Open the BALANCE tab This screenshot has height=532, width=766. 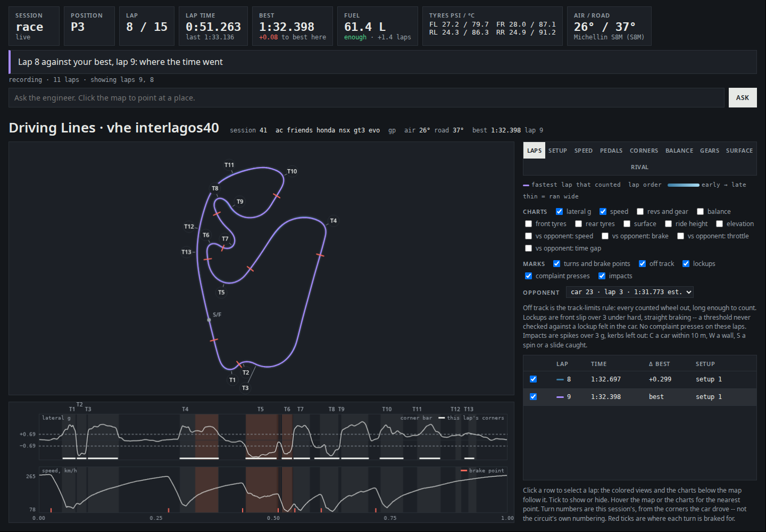(679, 151)
